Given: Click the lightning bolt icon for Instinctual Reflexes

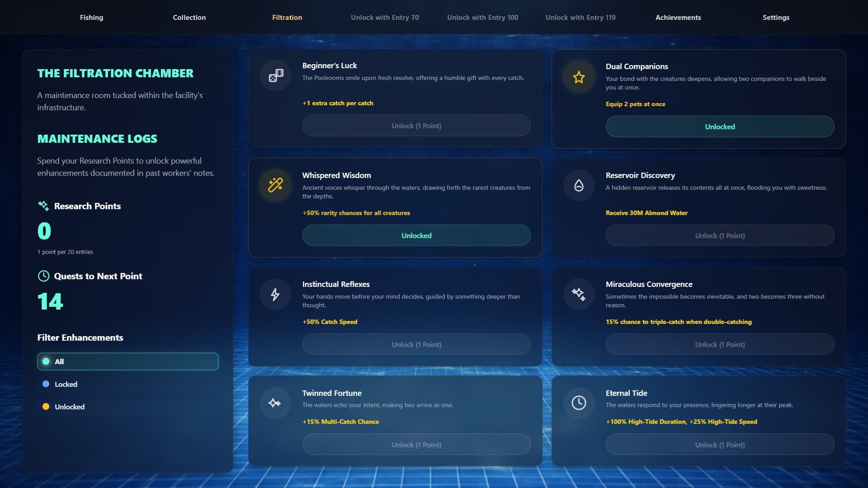Looking at the screenshot, I should pyautogui.click(x=275, y=294).
